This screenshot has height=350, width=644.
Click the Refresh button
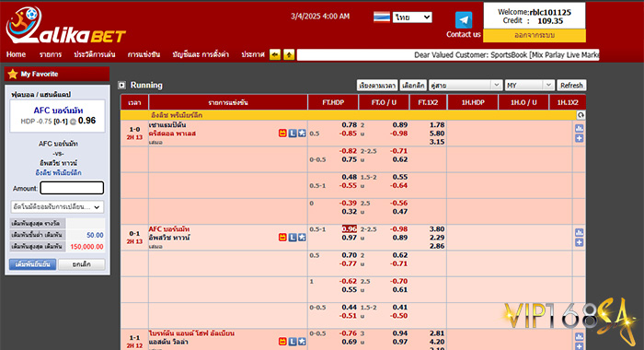coord(571,85)
